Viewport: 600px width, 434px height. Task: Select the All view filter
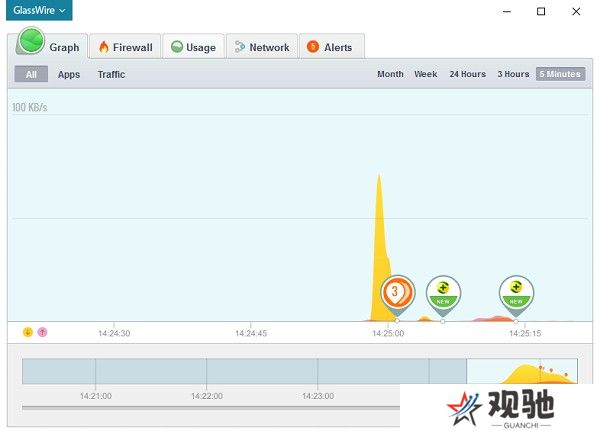(x=31, y=74)
